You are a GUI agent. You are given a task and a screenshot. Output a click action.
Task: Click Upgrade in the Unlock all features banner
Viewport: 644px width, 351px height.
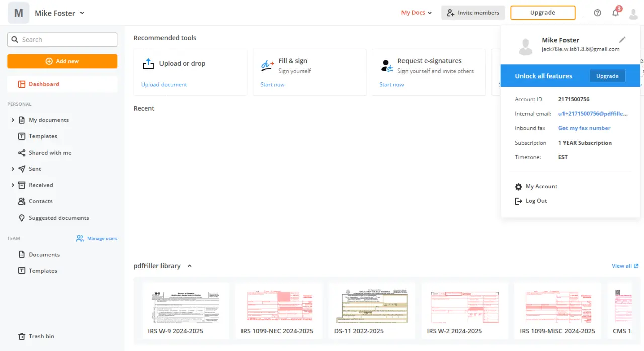click(607, 76)
